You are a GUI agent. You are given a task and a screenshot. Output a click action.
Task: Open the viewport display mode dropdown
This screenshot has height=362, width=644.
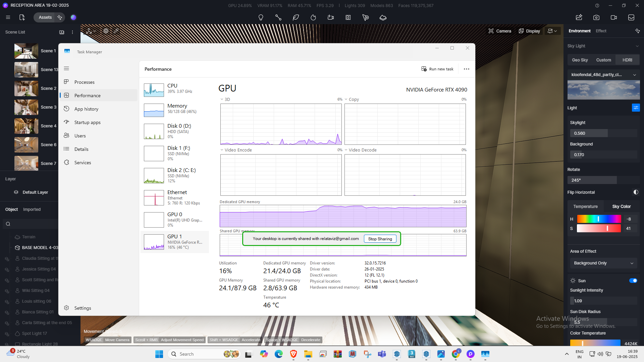[x=552, y=31]
